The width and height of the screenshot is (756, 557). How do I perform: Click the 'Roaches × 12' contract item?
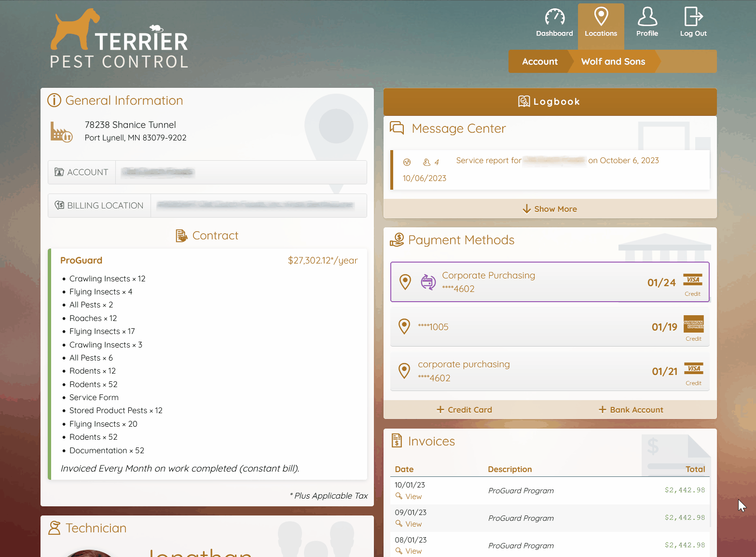[x=93, y=318]
